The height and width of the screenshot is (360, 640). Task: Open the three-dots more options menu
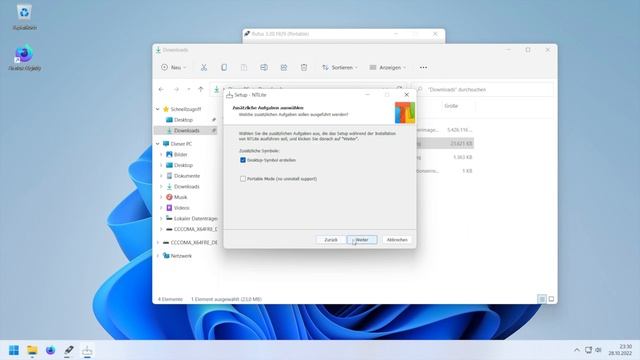pos(423,67)
